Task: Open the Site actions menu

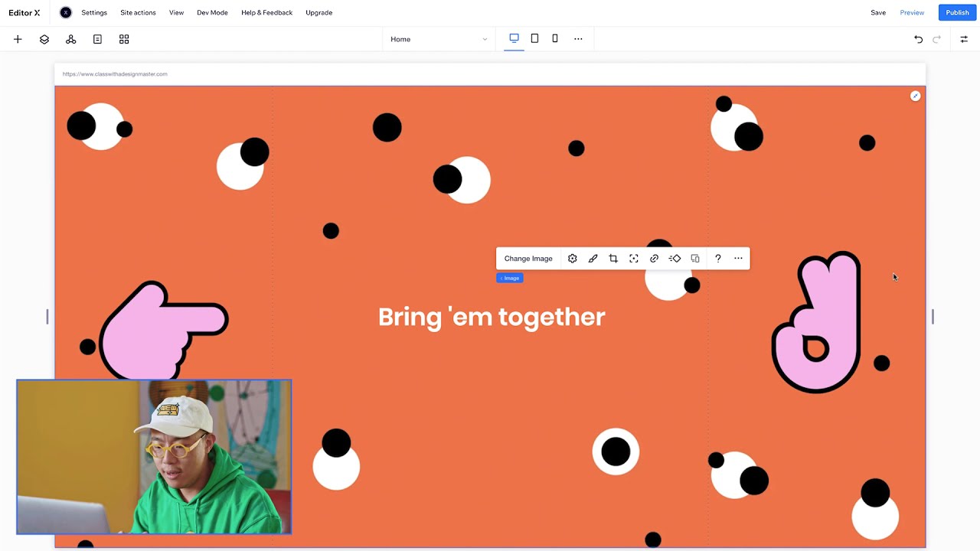Action: [138, 12]
